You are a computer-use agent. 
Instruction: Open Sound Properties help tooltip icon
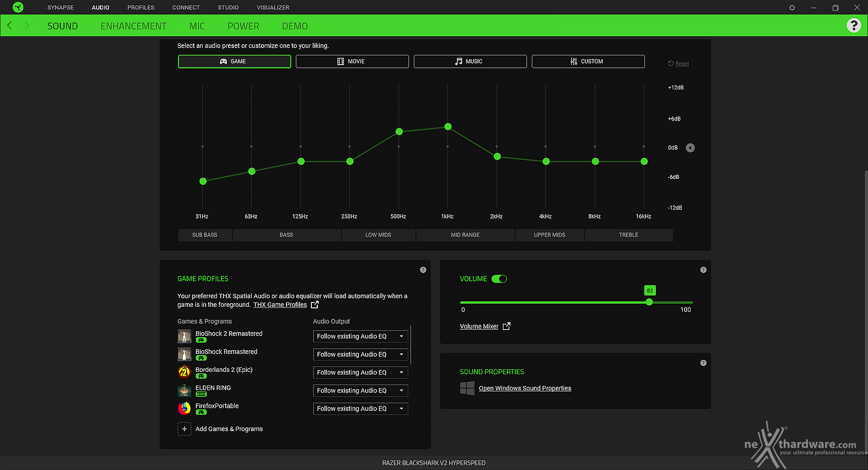703,363
